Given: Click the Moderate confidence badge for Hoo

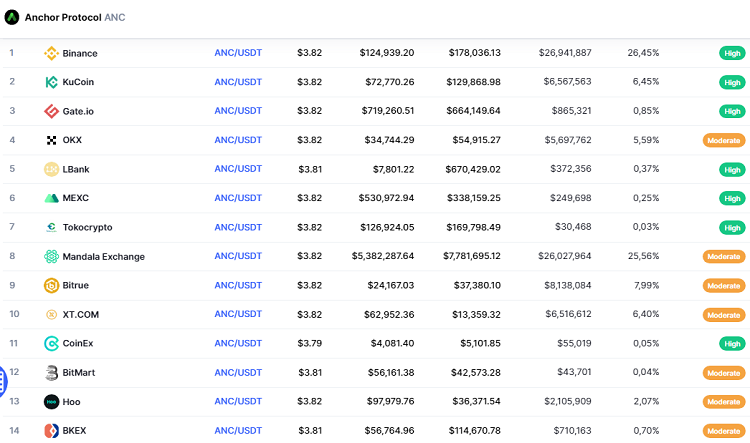Looking at the screenshot, I should [724, 402].
